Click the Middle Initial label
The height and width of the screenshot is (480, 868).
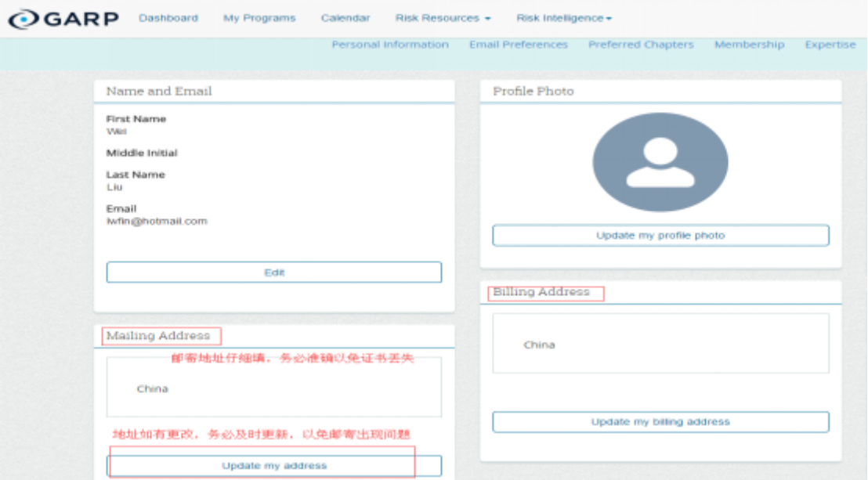tap(142, 153)
